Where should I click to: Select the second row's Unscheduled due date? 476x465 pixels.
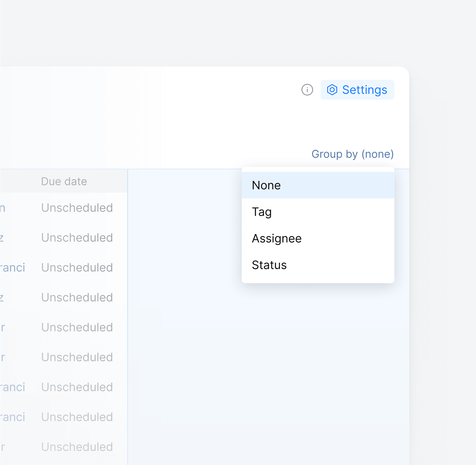77,238
